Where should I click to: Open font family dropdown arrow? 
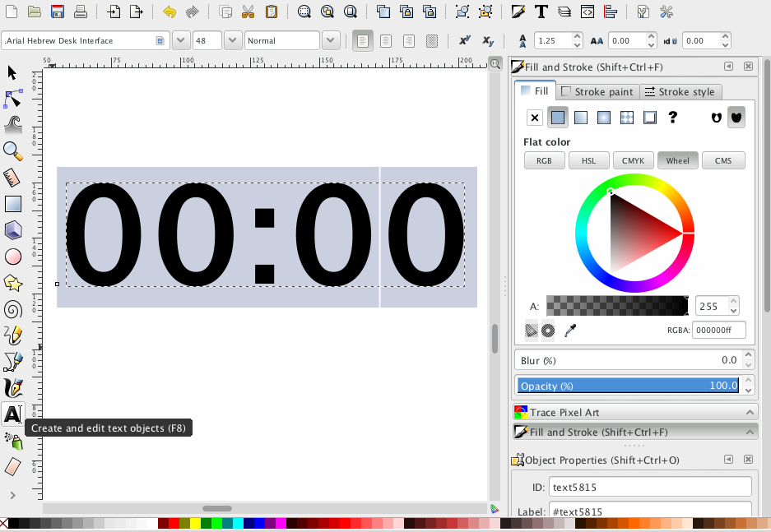(x=181, y=40)
